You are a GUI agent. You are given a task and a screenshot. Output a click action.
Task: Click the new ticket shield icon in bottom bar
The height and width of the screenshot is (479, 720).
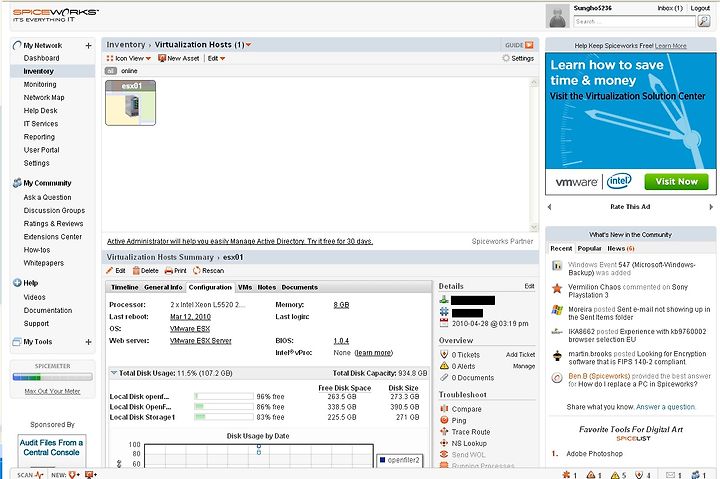[72, 474]
